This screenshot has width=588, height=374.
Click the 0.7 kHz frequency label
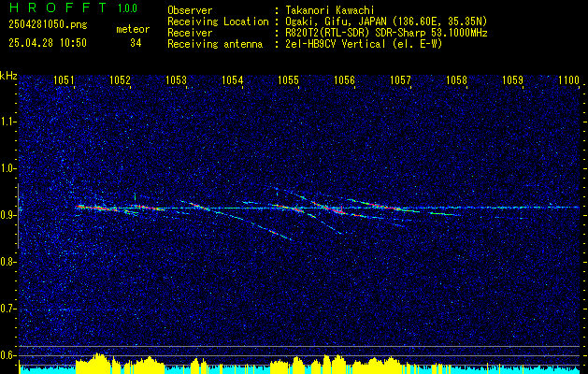(x=7, y=309)
